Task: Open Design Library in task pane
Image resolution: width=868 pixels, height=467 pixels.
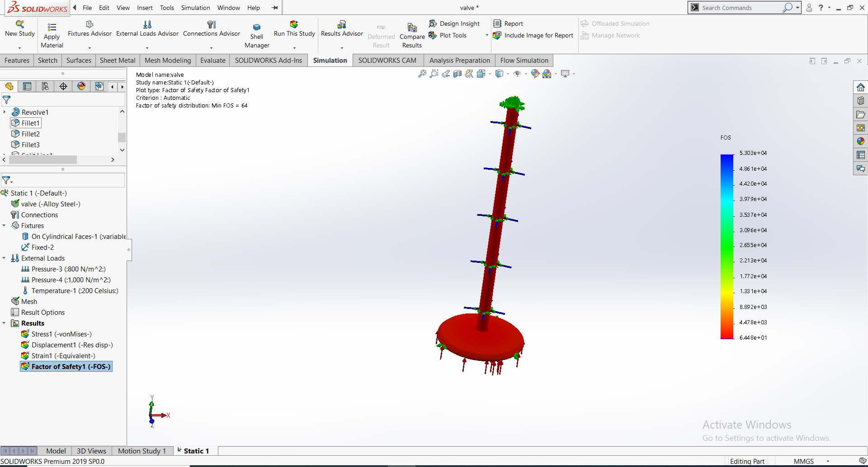Action: click(x=861, y=101)
